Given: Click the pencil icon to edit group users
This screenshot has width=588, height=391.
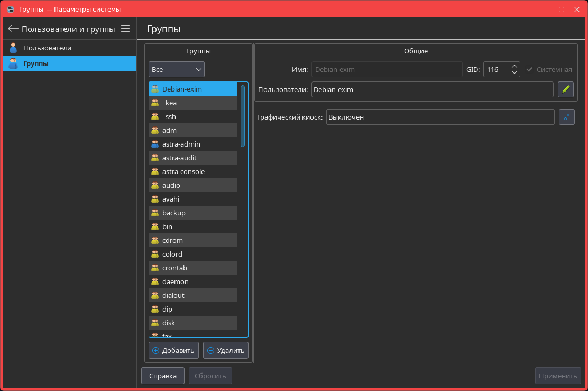Looking at the screenshot, I should click(x=566, y=89).
